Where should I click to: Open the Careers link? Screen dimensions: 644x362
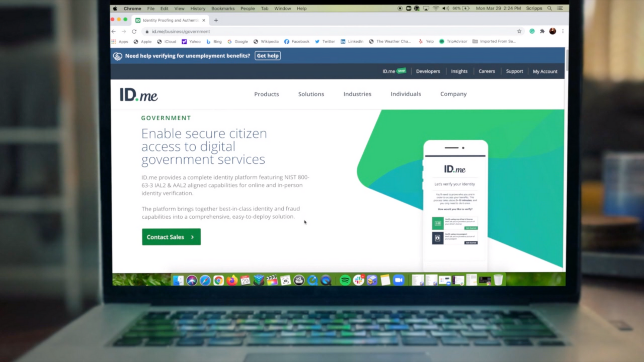point(487,71)
